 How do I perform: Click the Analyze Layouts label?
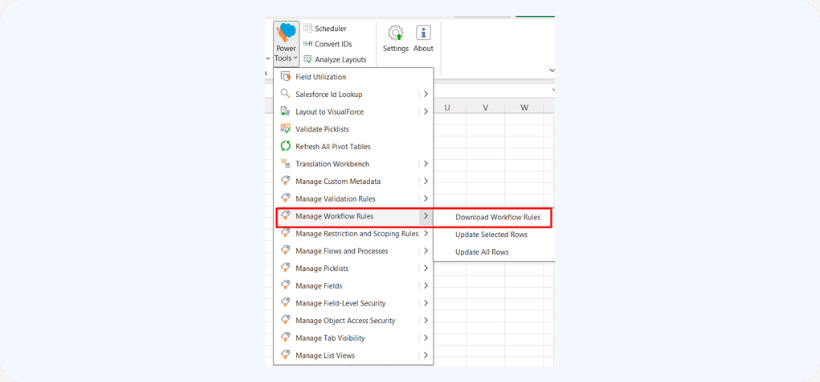[x=340, y=60]
